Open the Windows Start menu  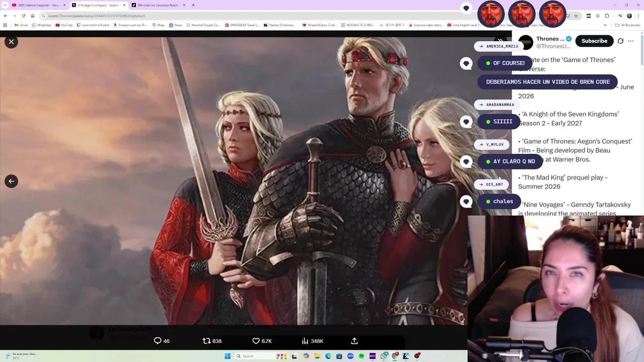pos(227,356)
